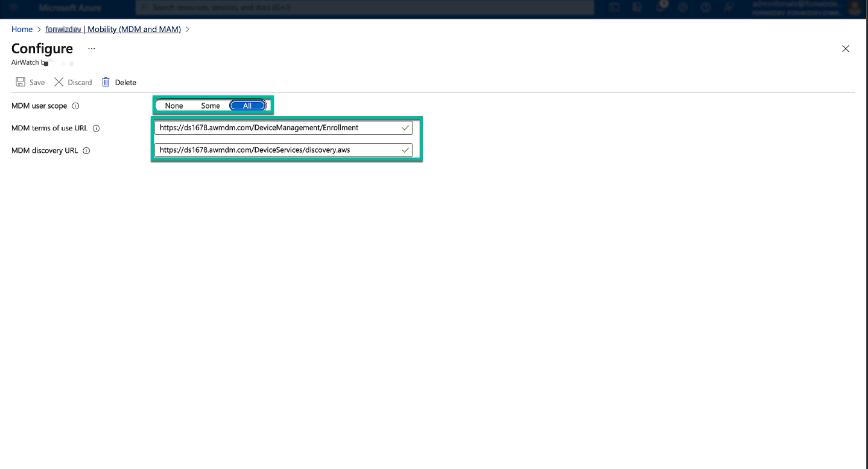Click the Delete trash can icon
The image size is (868, 469).
(x=106, y=82)
